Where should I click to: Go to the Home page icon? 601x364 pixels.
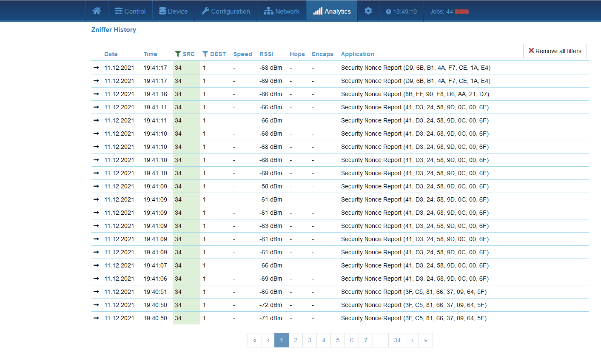(97, 11)
